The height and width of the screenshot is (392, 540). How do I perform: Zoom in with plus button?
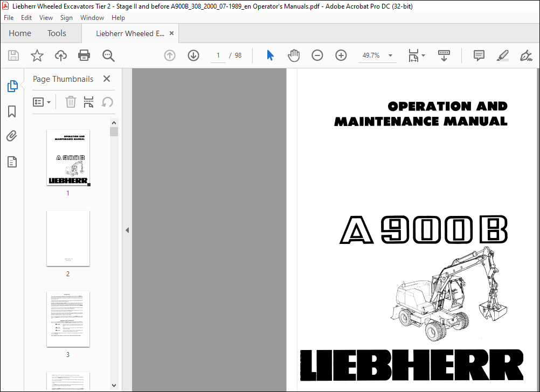click(341, 55)
